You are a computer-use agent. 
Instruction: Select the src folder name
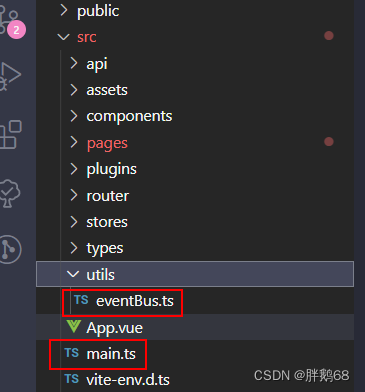click(87, 37)
